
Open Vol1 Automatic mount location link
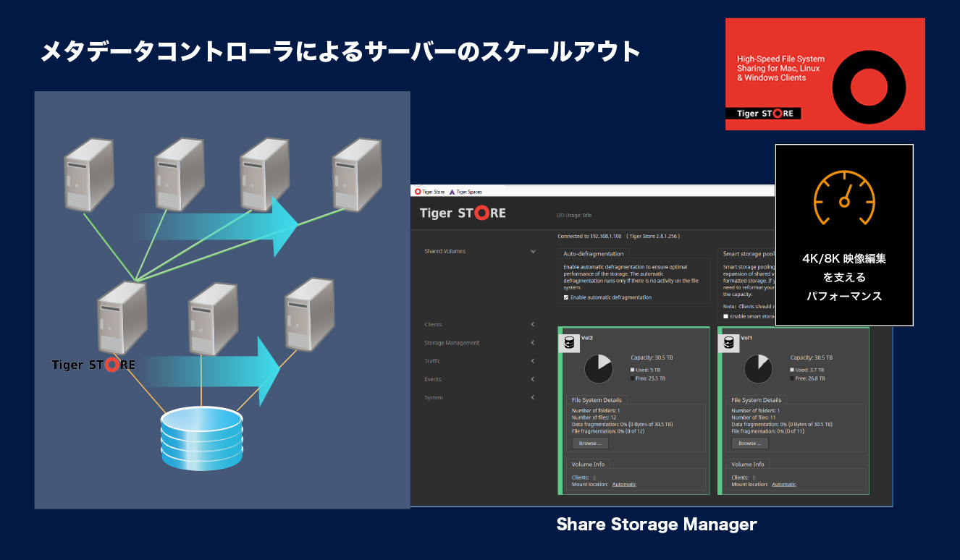(x=783, y=484)
